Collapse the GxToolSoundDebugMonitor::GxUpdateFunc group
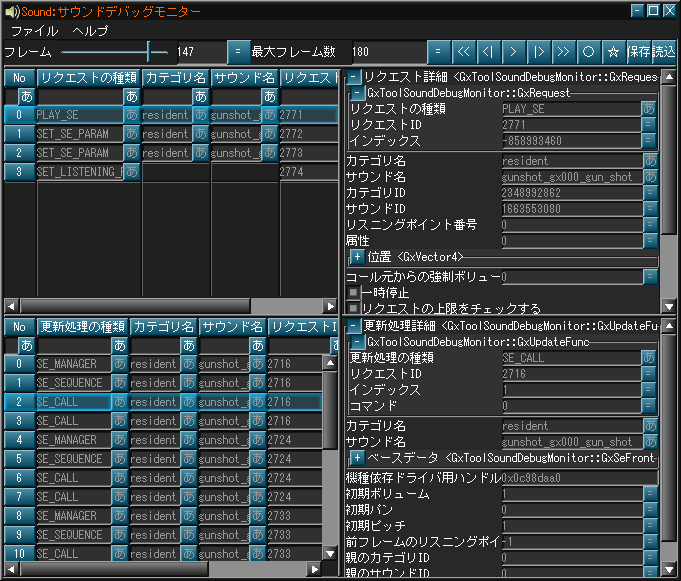The image size is (681, 581). (x=357, y=342)
